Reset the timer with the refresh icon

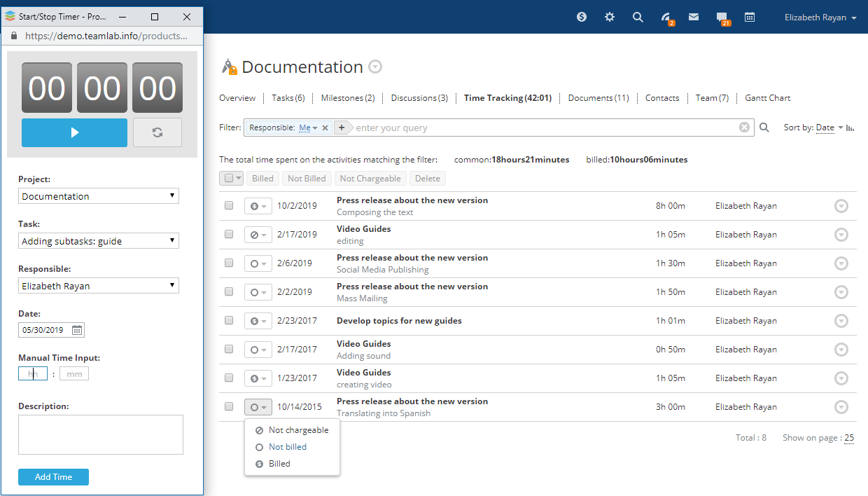[157, 132]
